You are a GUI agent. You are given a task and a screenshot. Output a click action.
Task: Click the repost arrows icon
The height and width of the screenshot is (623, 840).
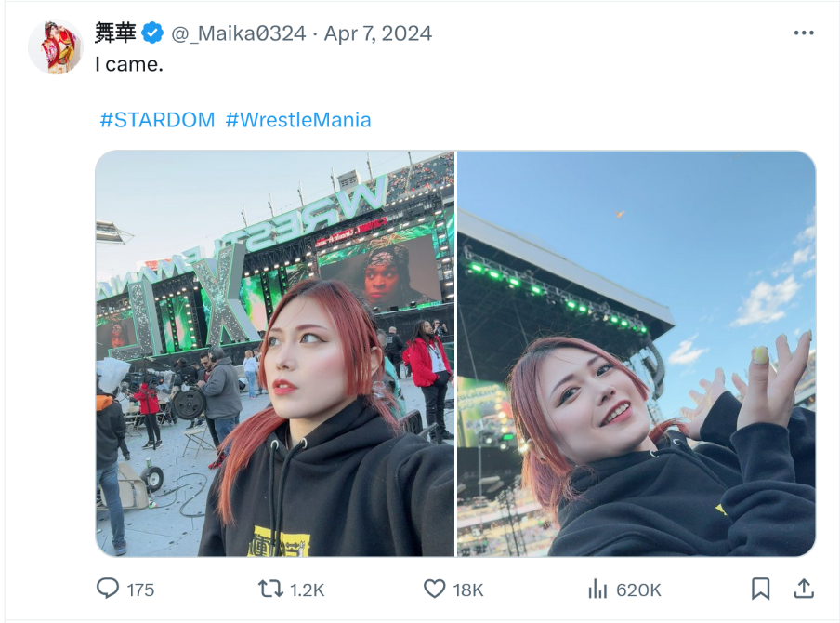(x=270, y=589)
